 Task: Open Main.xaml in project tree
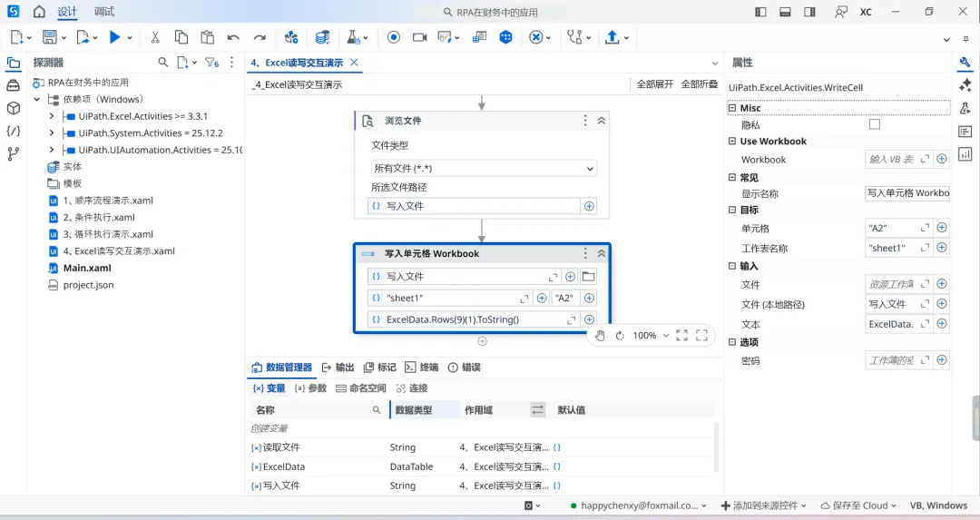point(87,268)
